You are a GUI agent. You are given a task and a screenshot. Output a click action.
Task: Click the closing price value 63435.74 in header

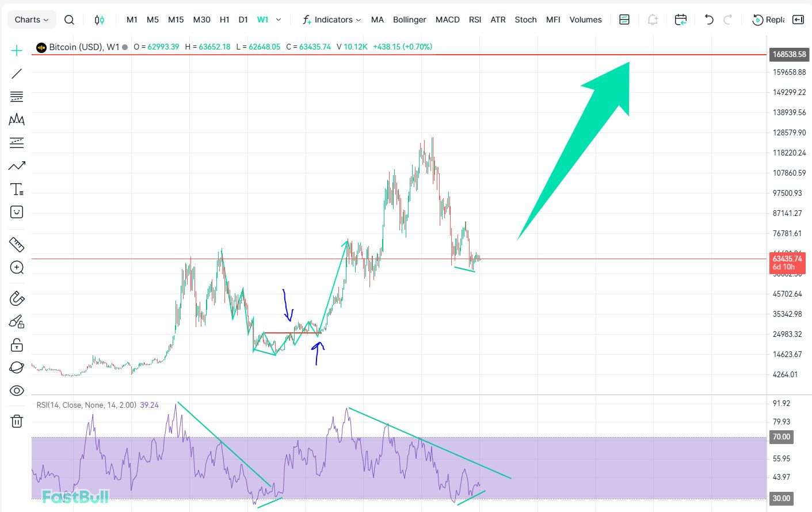315,47
